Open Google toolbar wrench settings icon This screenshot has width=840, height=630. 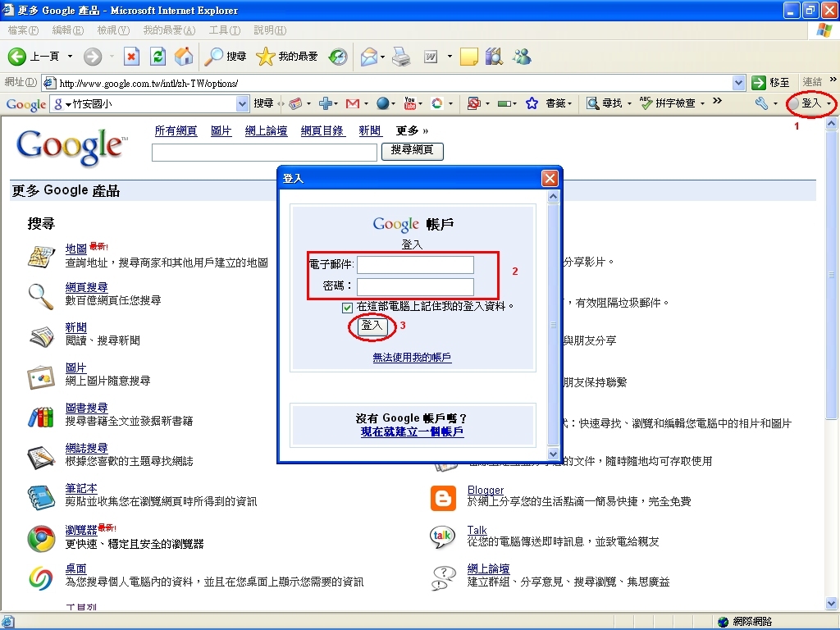pyautogui.click(x=761, y=103)
